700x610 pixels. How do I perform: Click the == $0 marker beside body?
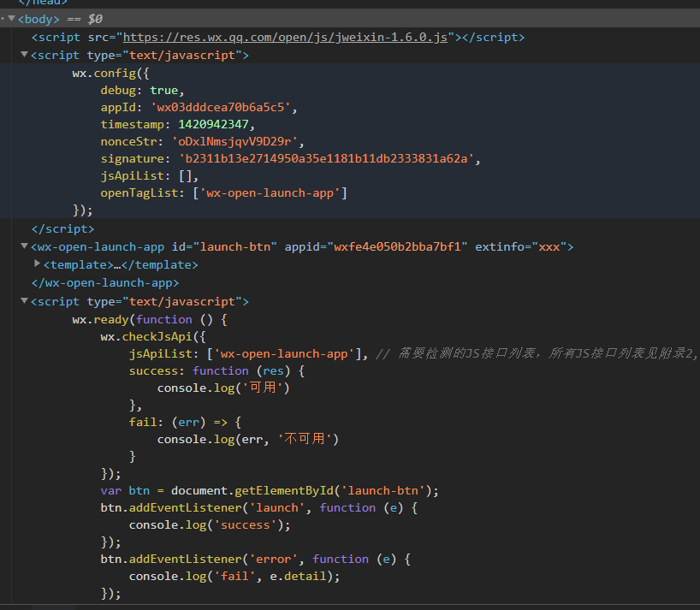(85, 19)
